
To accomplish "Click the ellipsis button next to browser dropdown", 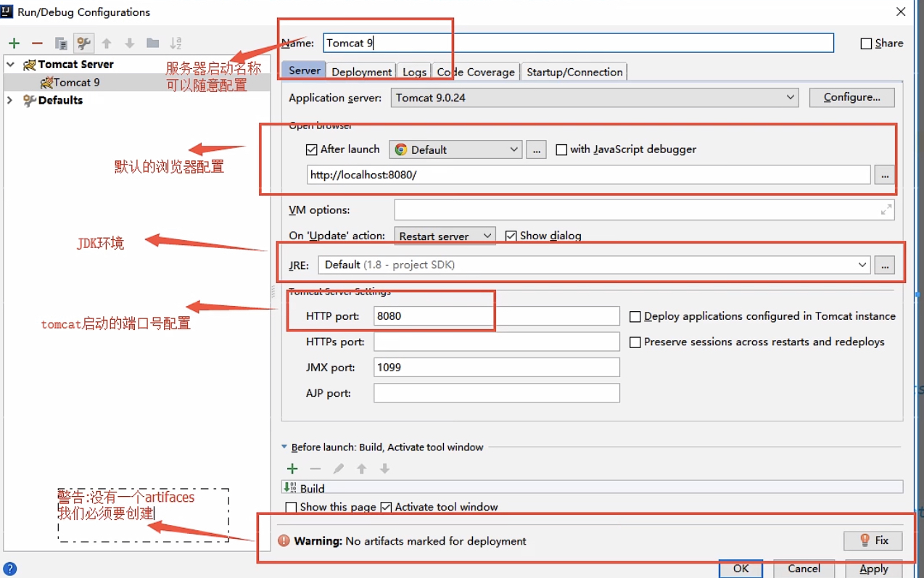I will (536, 149).
